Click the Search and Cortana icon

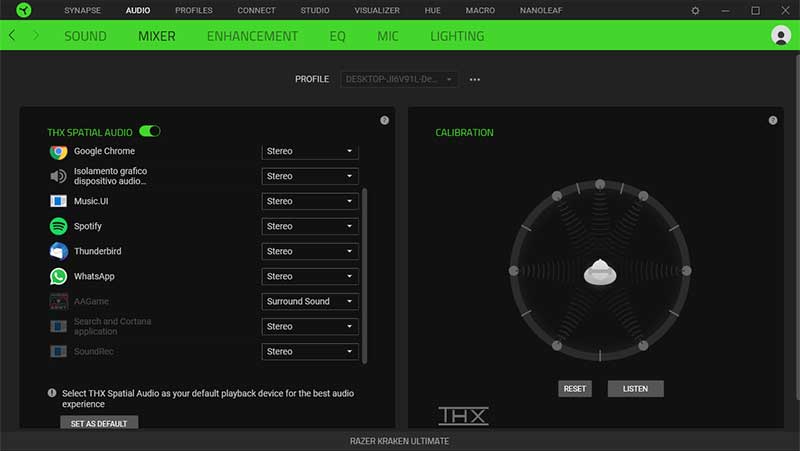[58, 326]
